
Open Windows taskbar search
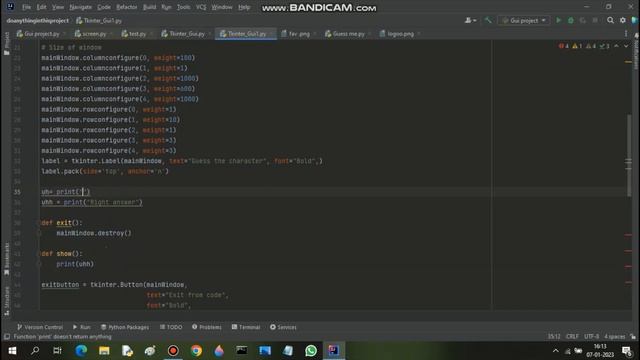pos(35,351)
